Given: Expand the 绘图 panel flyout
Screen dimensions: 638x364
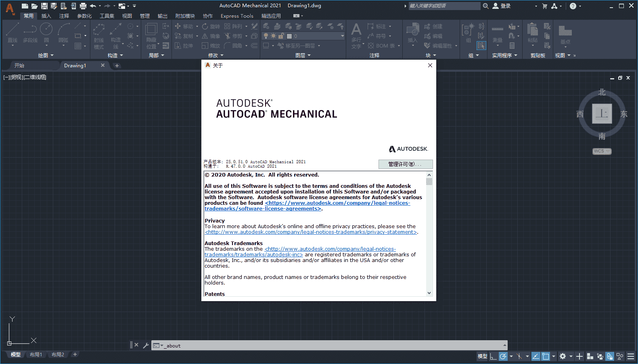Looking at the screenshot, I should [46, 55].
